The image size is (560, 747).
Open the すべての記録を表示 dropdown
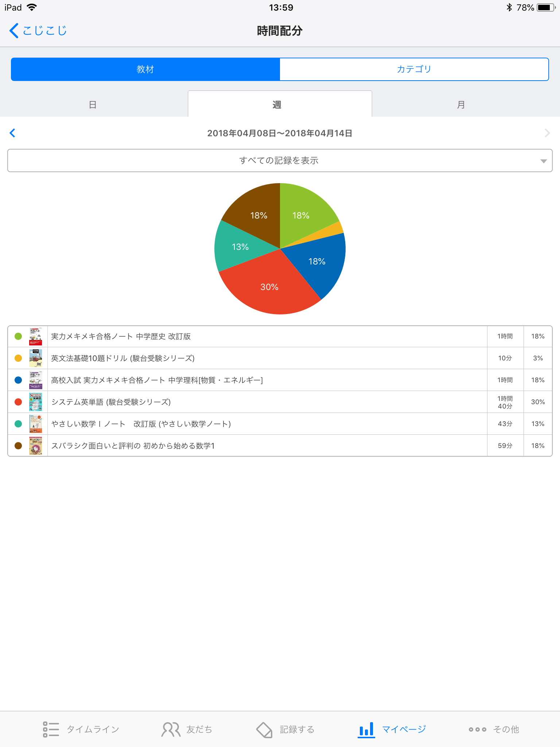[280, 160]
